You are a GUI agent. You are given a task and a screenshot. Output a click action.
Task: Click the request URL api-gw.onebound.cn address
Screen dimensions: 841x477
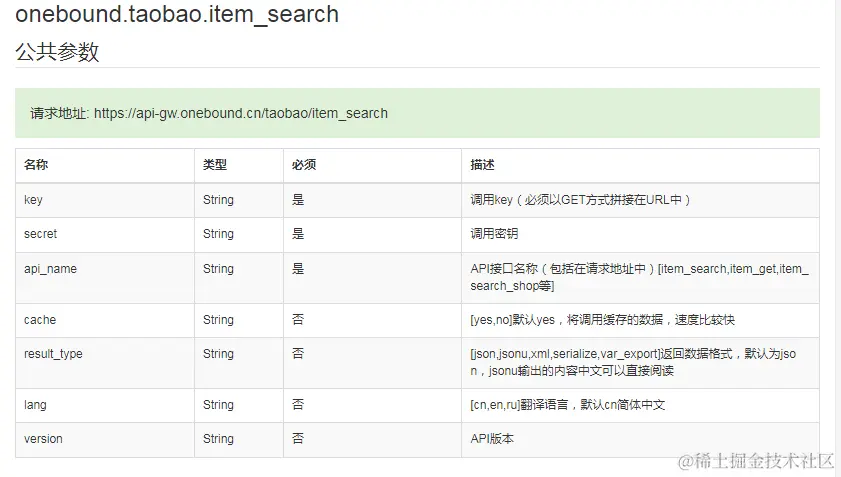pyautogui.click(x=240, y=113)
